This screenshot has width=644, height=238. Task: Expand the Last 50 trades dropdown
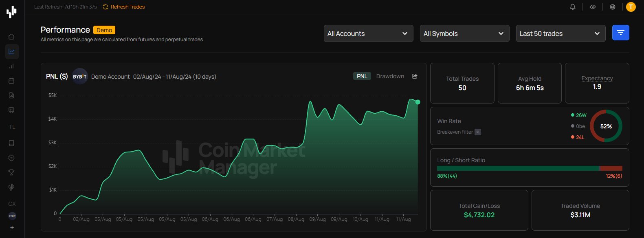click(x=560, y=33)
